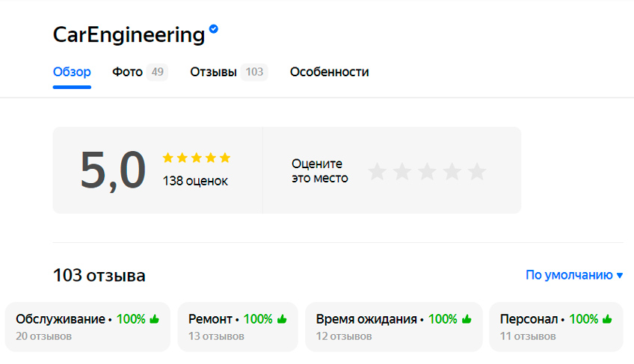
Task: Open the Особенности tab
Action: [x=329, y=72]
